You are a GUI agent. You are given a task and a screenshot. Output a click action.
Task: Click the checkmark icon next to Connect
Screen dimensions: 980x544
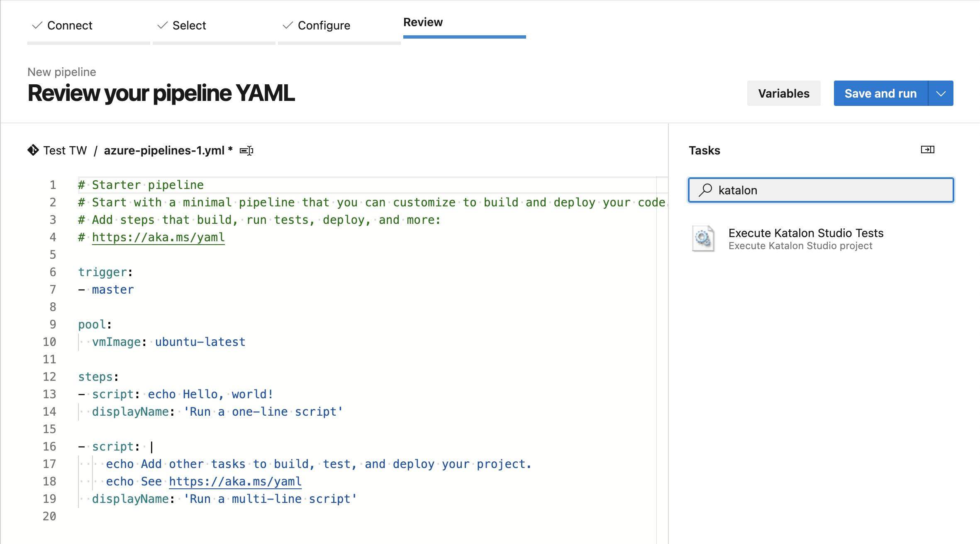coord(37,25)
